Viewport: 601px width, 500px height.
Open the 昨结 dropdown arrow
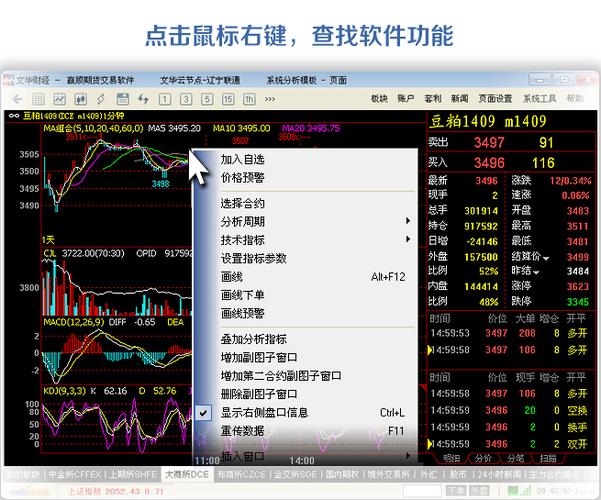[x=536, y=273]
